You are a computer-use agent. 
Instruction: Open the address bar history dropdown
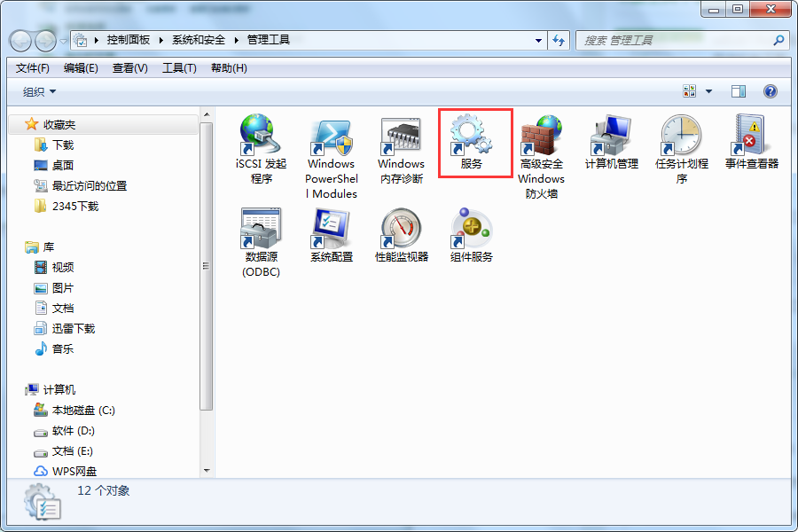click(538, 40)
